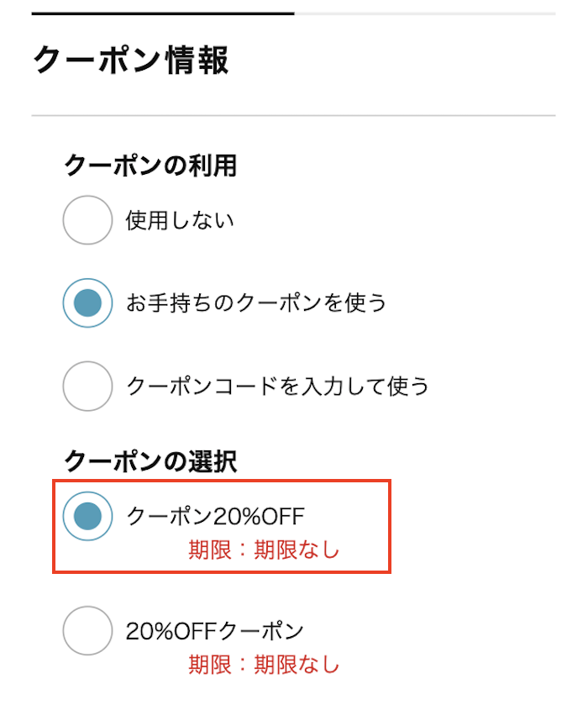Click the 使用しない label text
588x705 pixels.
[x=180, y=221]
